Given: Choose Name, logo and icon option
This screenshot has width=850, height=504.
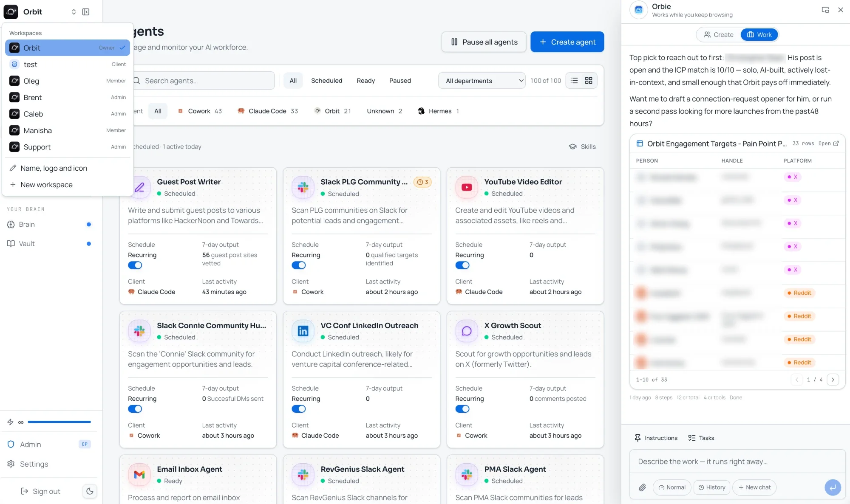Looking at the screenshot, I should [68, 168].
